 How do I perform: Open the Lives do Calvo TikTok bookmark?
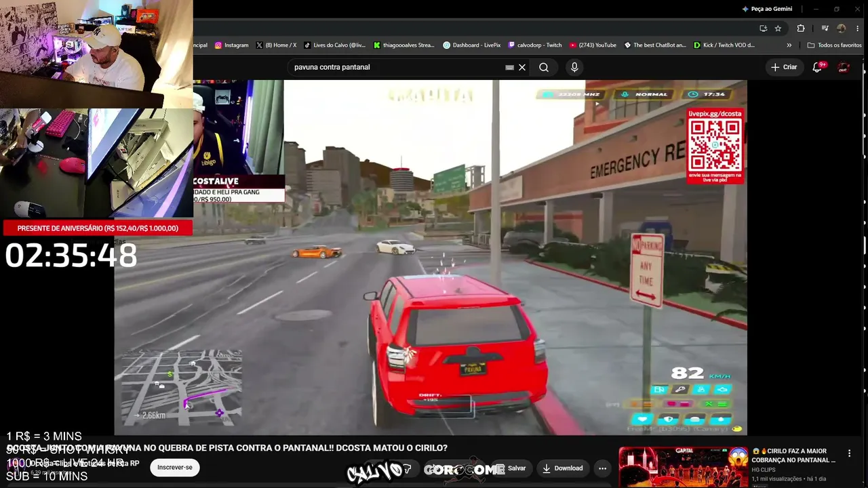(334, 45)
